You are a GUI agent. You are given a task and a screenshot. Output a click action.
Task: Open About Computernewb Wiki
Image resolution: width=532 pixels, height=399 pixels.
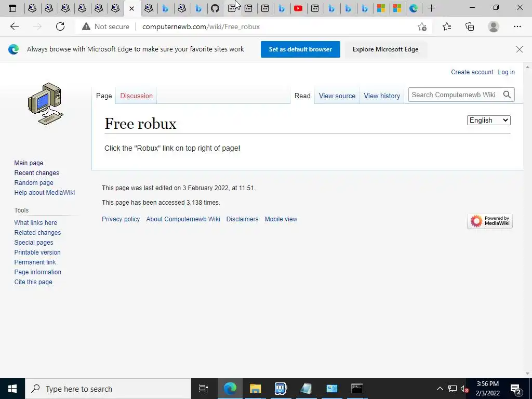[x=183, y=219]
